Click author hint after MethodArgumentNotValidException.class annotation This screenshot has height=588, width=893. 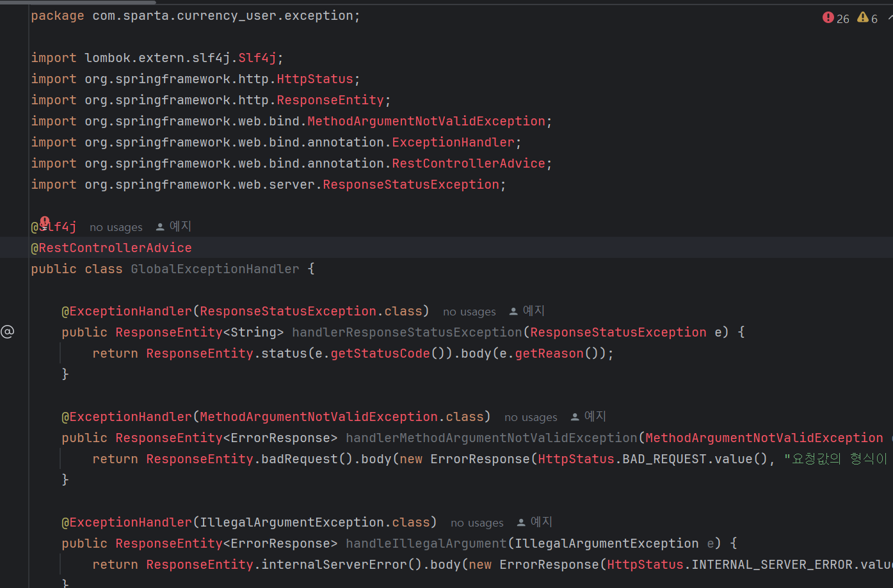point(588,417)
